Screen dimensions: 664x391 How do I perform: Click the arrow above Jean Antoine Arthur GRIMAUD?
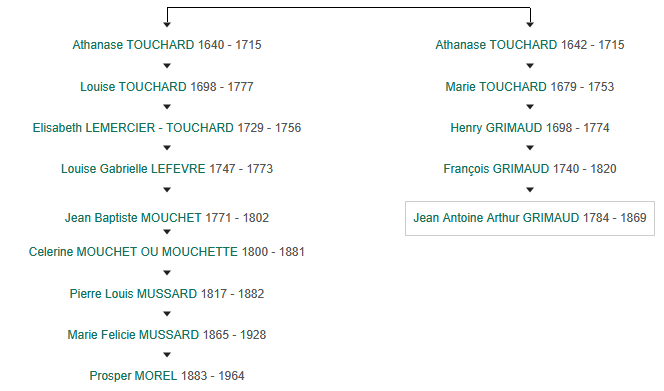point(530,190)
